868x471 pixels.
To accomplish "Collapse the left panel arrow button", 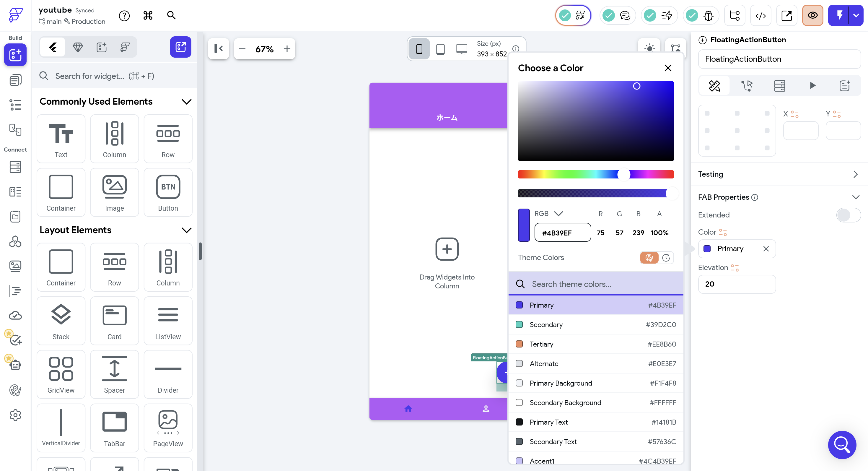I will point(218,48).
